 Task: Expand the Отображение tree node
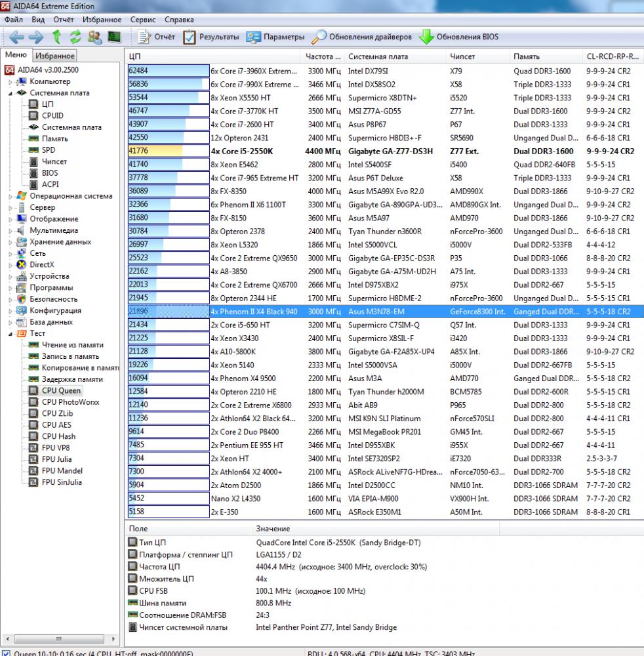pos(10,219)
